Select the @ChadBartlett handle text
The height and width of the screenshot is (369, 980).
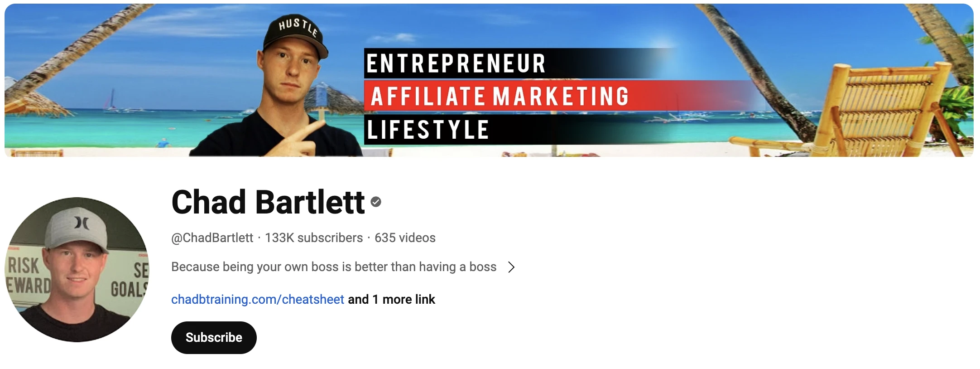point(212,238)
